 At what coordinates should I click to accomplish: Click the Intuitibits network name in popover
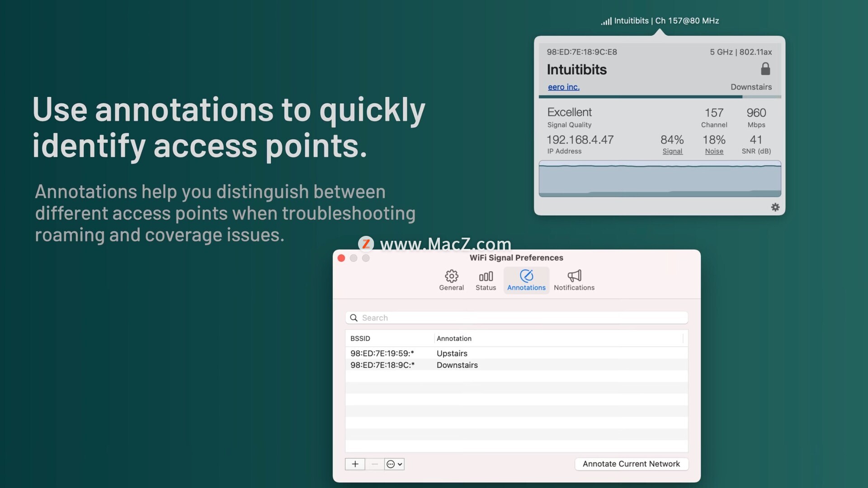pyautogui.click(x=576, y=70)
